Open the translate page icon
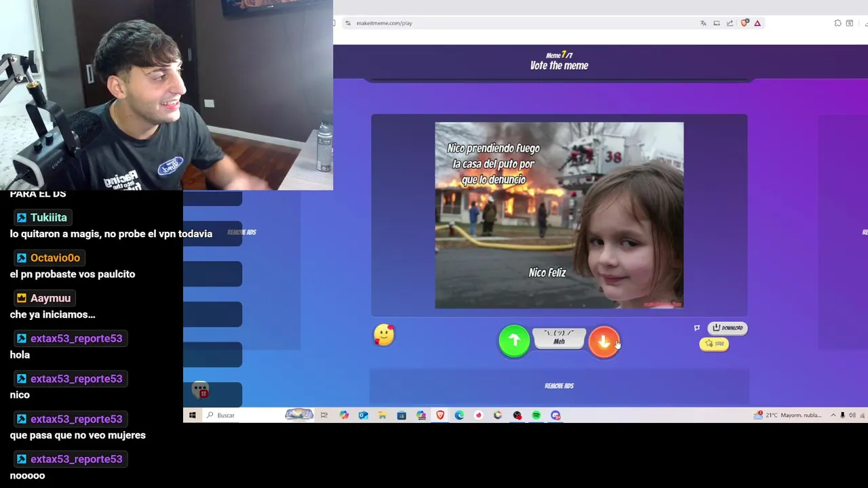 703,23
